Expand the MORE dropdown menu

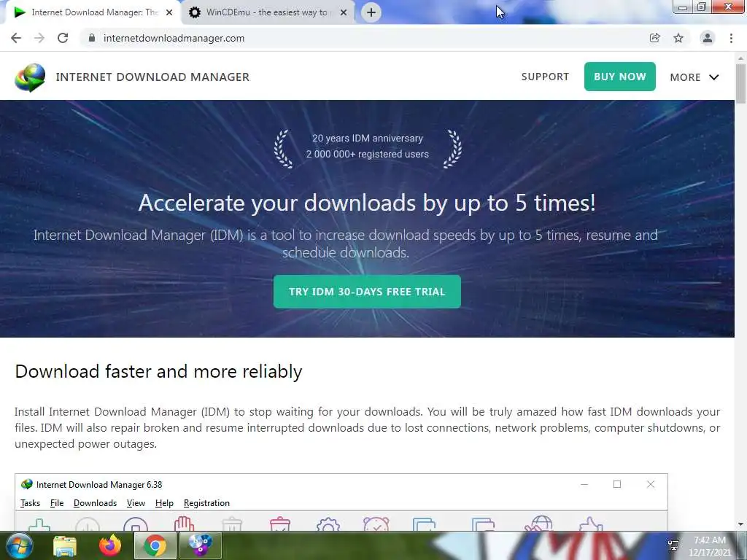pos(694,77)
